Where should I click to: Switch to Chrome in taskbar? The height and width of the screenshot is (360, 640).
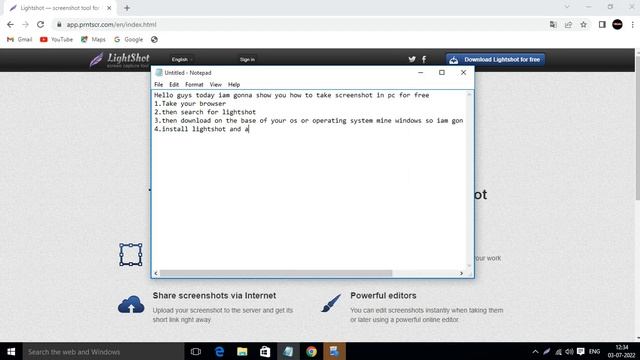(311, 351)
